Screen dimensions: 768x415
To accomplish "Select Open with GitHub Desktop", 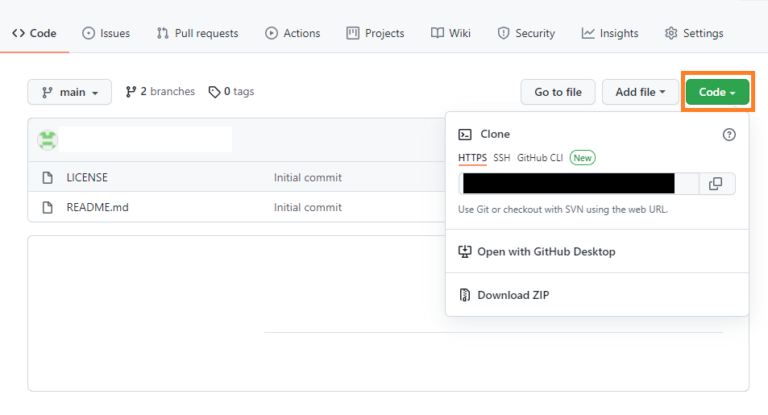I will pos(545,252).
